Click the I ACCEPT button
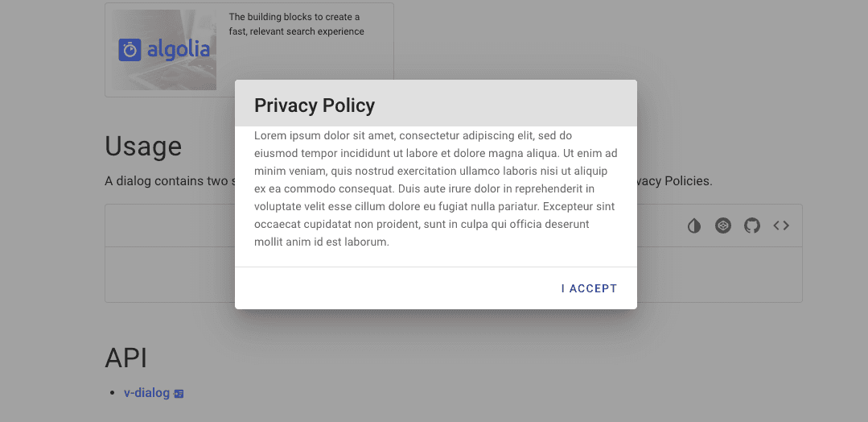The image size is (868, 422). point(589,288)
